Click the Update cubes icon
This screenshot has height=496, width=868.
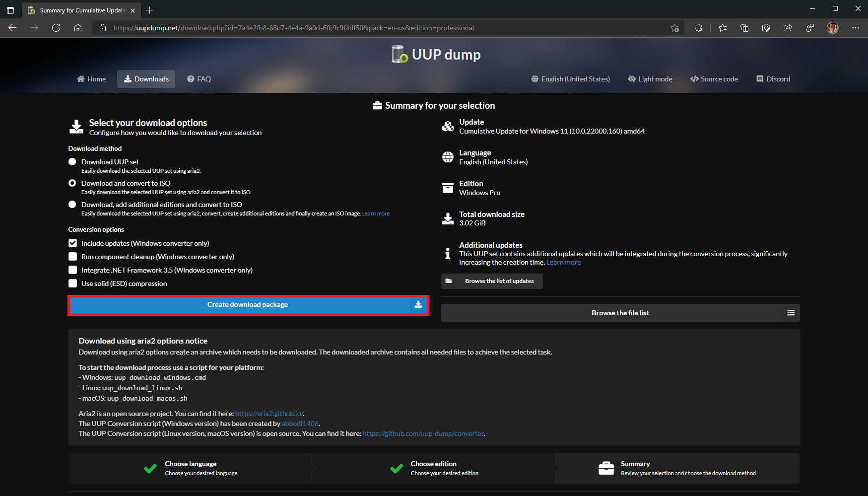click(448, 126)
